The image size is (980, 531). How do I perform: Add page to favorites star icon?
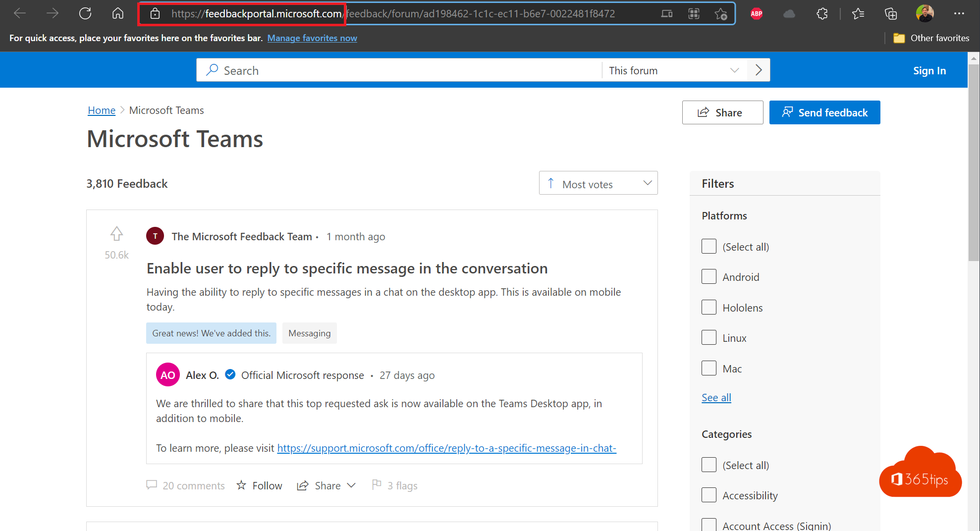pos(721,14)
